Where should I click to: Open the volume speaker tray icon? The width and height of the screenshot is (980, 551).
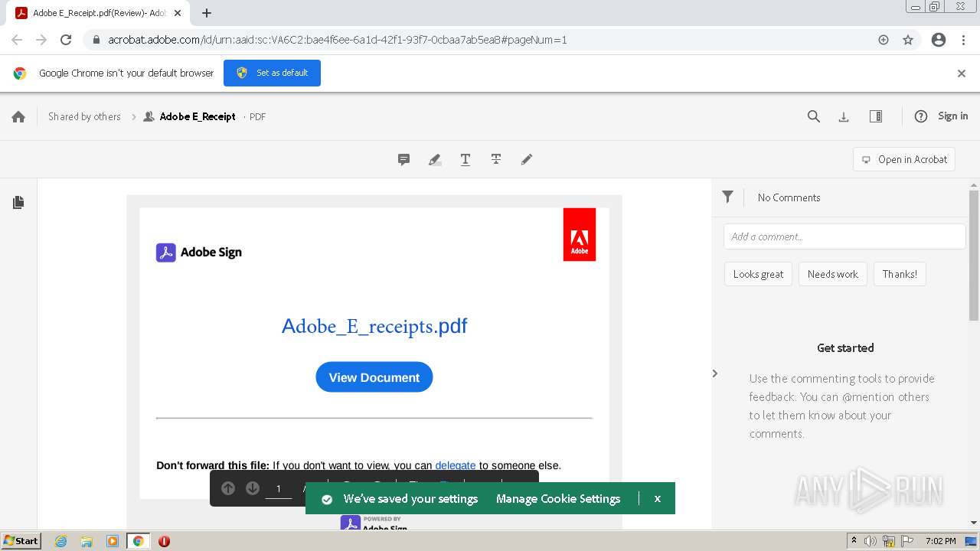tap(871, 541)
